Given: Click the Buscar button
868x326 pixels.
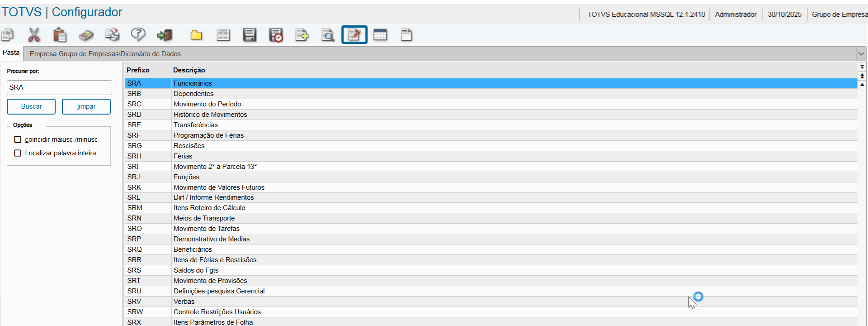Looking at the screenshot, I should coord(31,106).
